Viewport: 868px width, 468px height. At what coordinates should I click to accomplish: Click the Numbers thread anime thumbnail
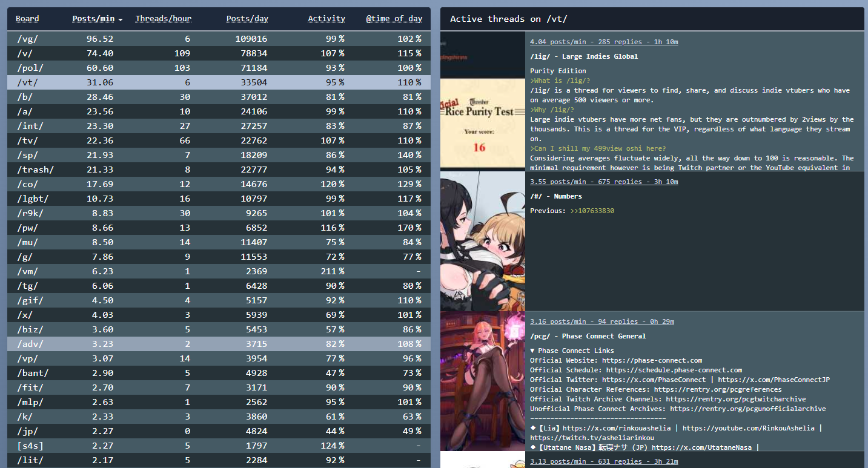pos(483,241)
